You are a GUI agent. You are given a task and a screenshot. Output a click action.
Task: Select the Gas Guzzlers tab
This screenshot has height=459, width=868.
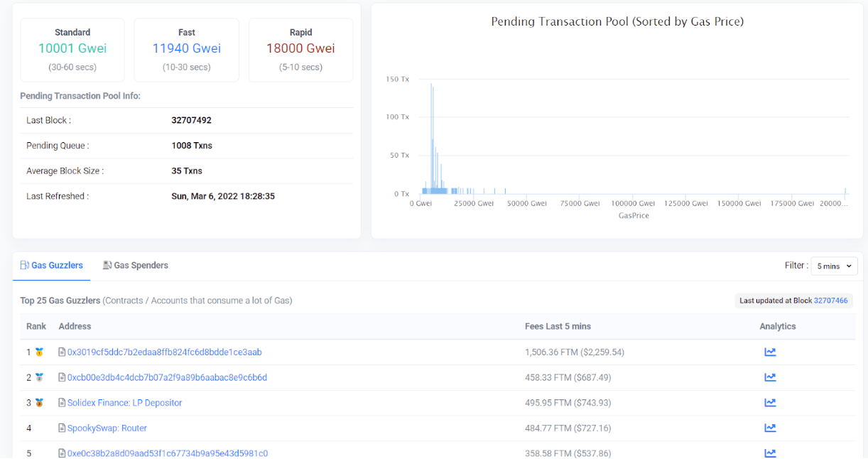(x=52, y=265)
